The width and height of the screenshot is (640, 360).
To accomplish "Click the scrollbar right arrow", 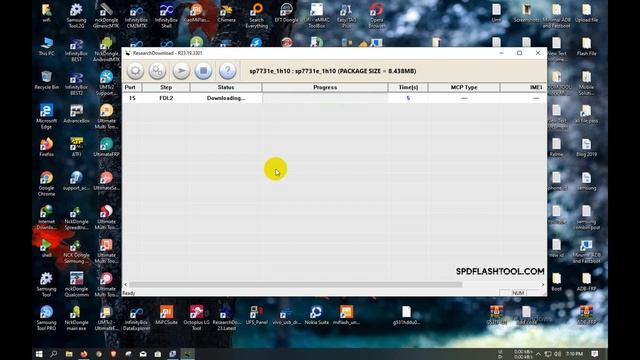I will tap(543, 284).
